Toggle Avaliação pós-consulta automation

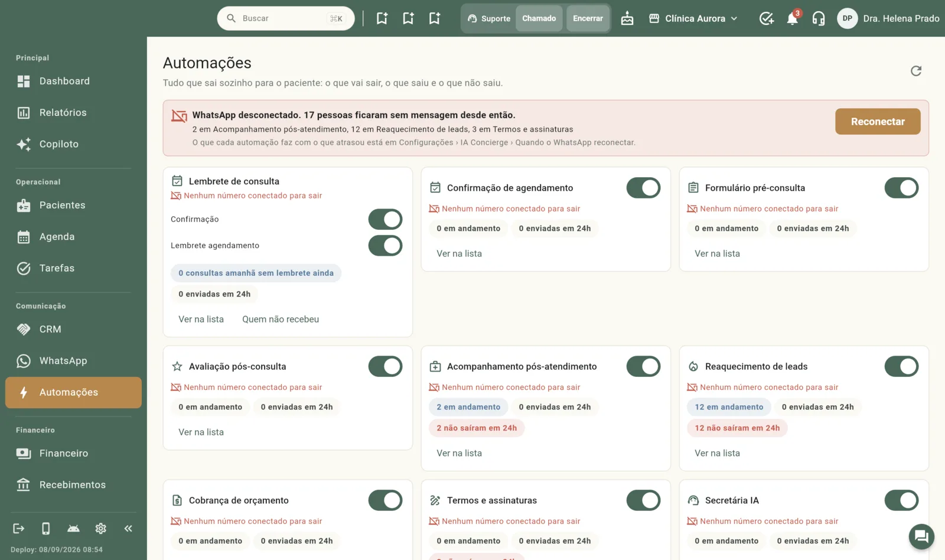(x=385, y=366)
